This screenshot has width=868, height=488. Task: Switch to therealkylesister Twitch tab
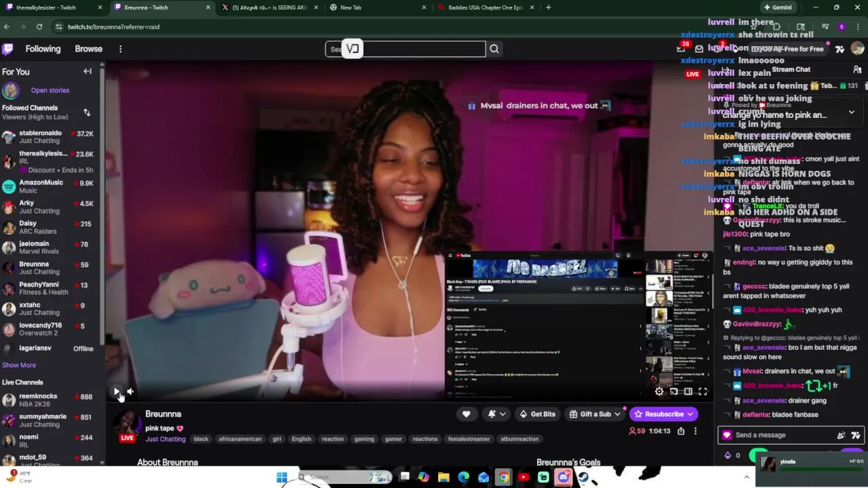click(53, 7)
